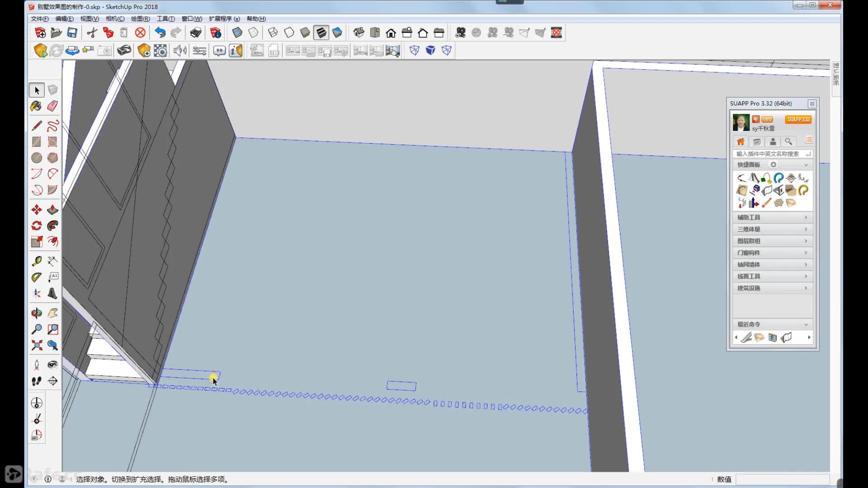Click the orange SUAPP 3.32 button

[x=798, y=119]
